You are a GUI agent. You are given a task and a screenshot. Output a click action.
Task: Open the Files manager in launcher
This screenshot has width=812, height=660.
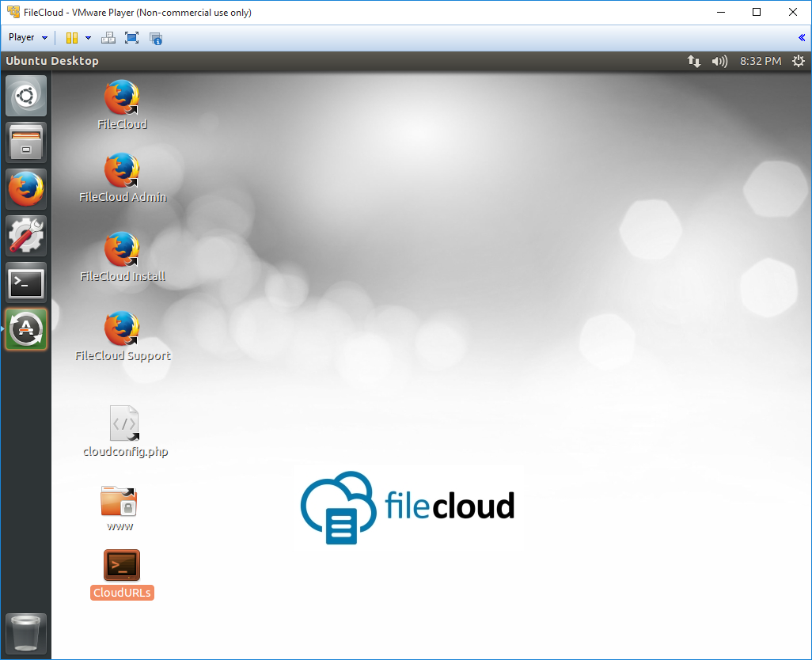coord(26,142)
